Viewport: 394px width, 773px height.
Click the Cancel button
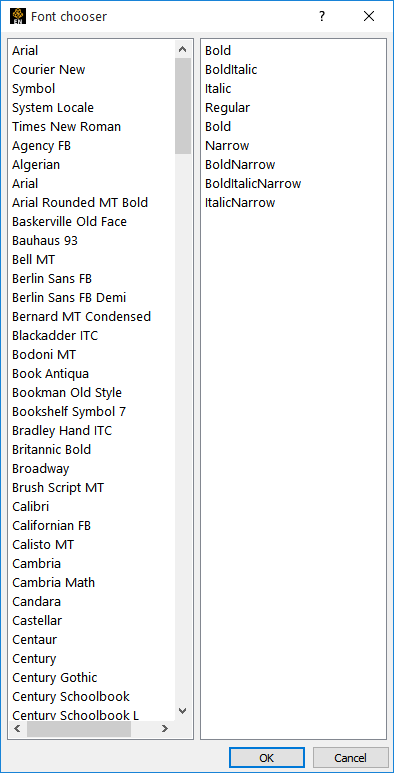tap(351, 758)
